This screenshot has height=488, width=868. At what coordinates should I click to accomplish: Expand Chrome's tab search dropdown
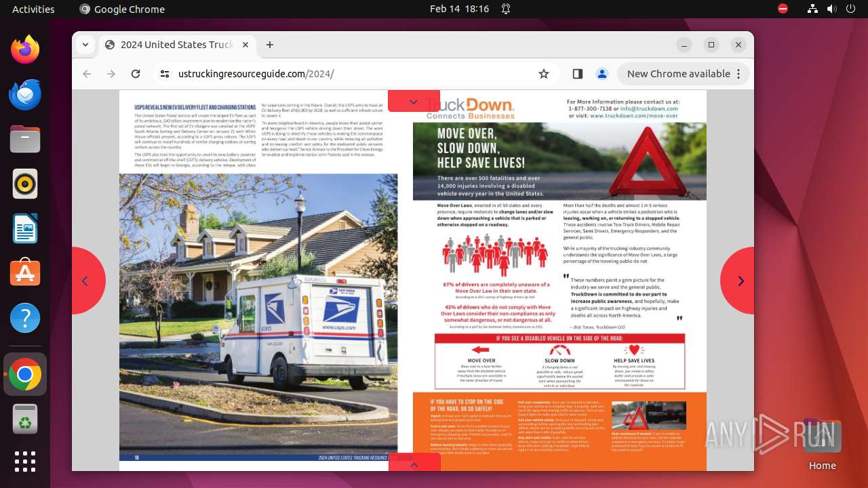point(85,45)
